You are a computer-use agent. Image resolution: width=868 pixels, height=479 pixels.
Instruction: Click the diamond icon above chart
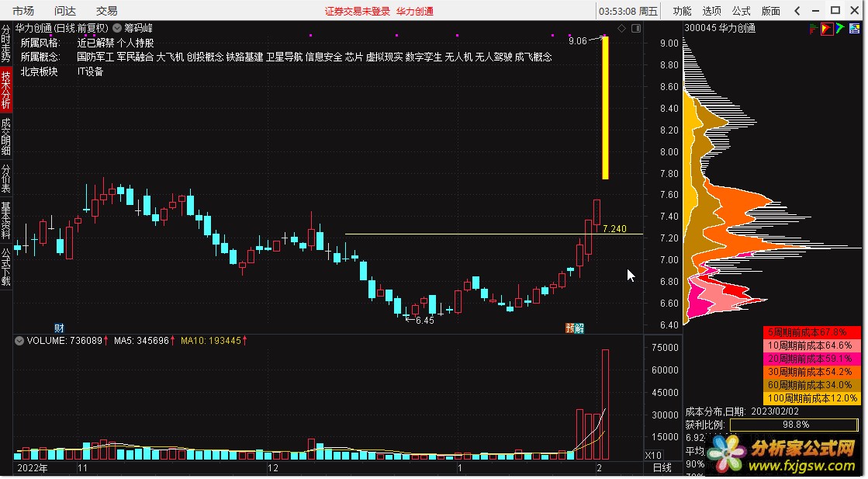[x=621, y=28]
